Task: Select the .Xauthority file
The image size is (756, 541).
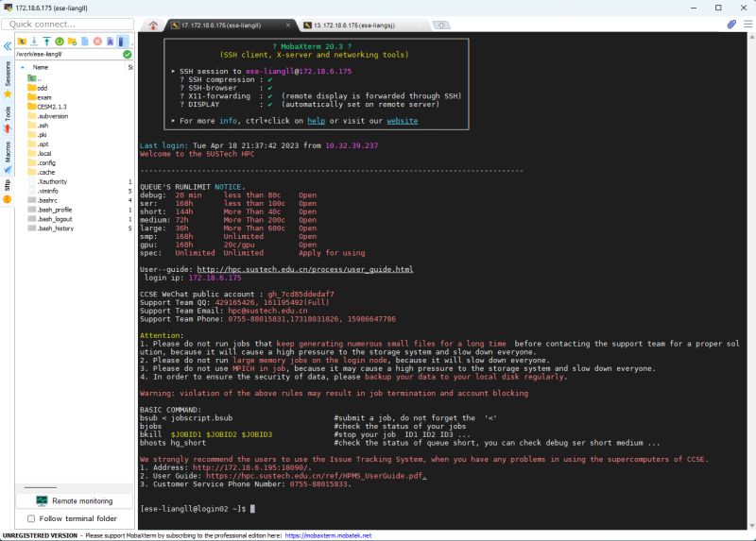Action: (x=47, y=182)
